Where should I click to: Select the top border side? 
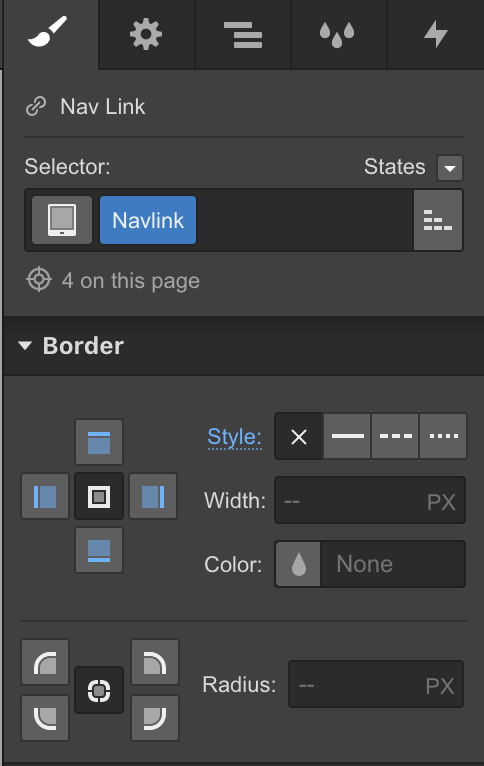pyautogui.click(x=99, y=442)
